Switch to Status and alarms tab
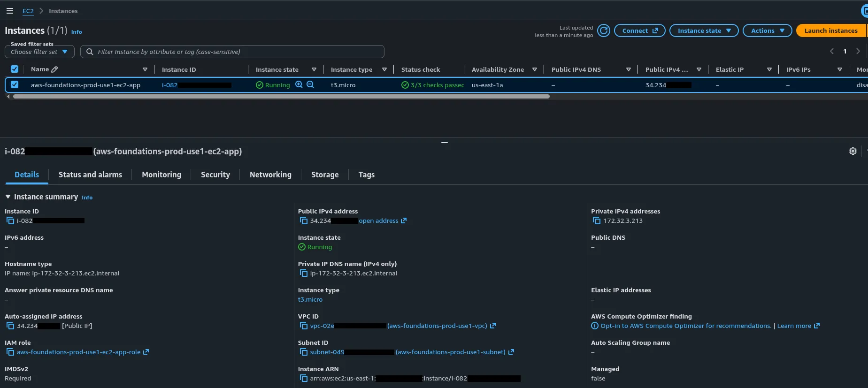868x388 pixels. pyautogui.click(x=90, y=175)
